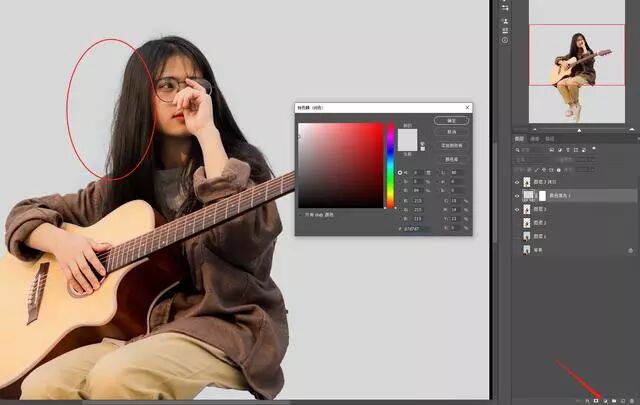Enable the only web colors checkbox
640x405 pixels.
click(301, 214)
